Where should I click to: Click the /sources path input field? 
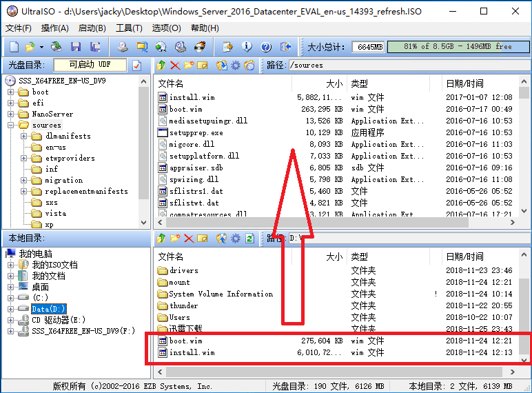point(409,65)
